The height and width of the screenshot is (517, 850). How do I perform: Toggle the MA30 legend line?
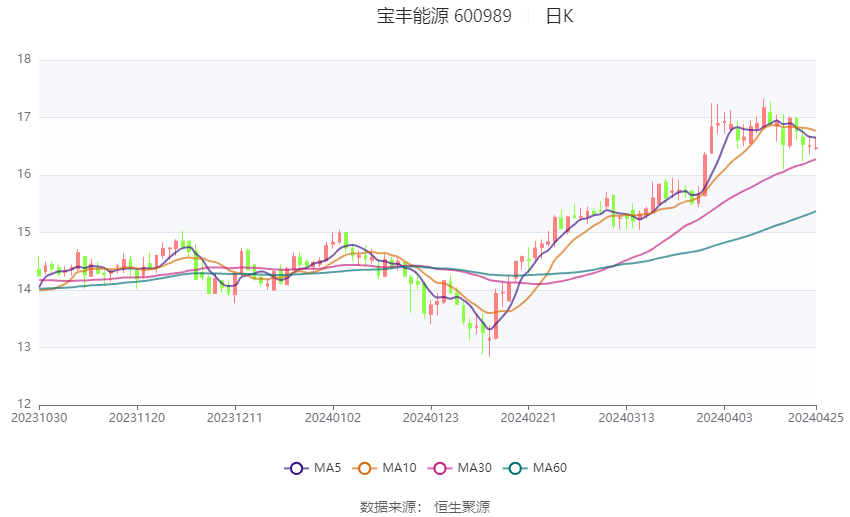coord(460,468)
